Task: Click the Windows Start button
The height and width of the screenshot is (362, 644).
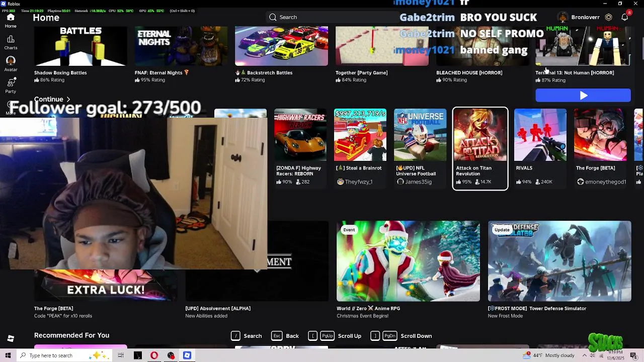Action: point(8,355)
